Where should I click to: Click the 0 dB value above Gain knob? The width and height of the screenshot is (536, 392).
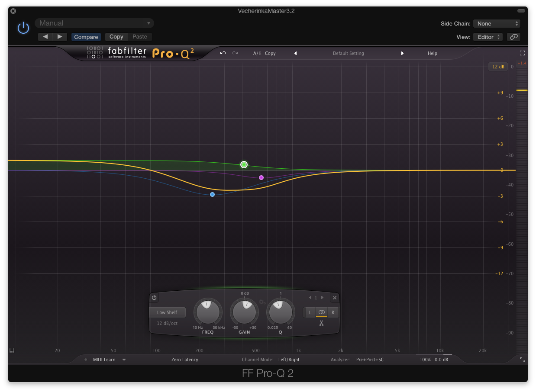coord(245,293)
